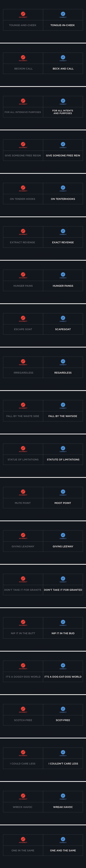Click the blue correct checkmark above BECK AND CALL
86x868 pixels.
(x=63, y=57)
